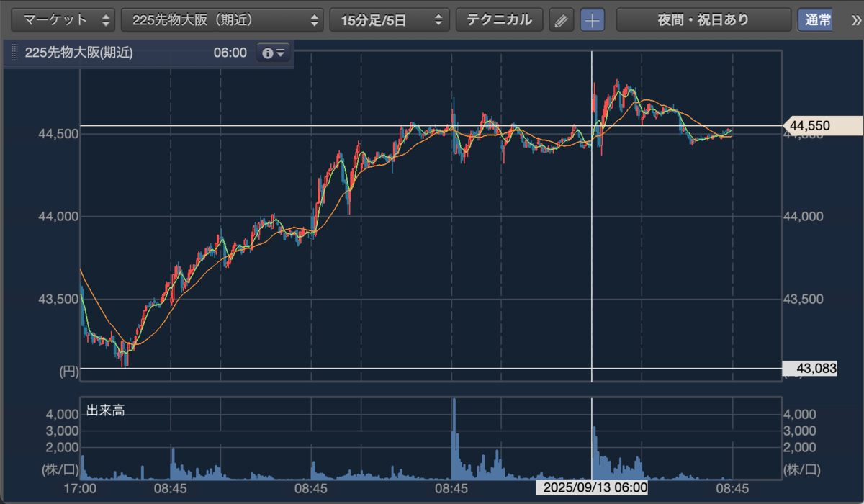The height and width of the screenshot is (504, 864).
Task: Click the 06:00 time in the header
Action: coord(230,53)
